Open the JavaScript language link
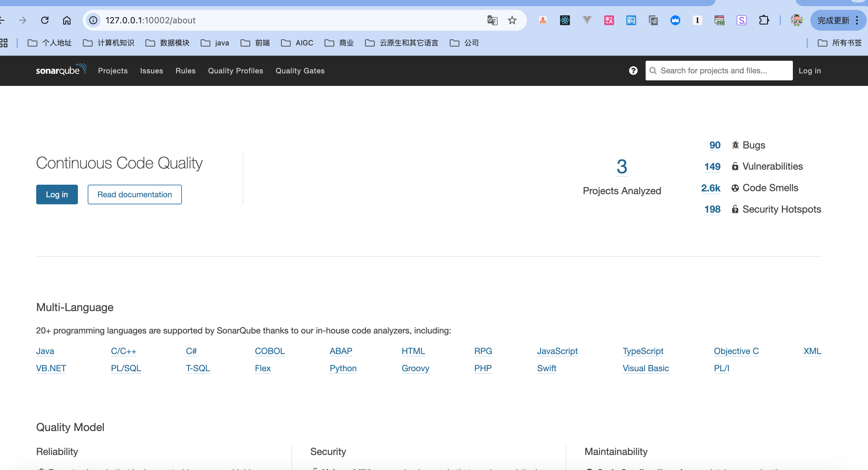Screen dimensions: 868x470 point(557,351)
